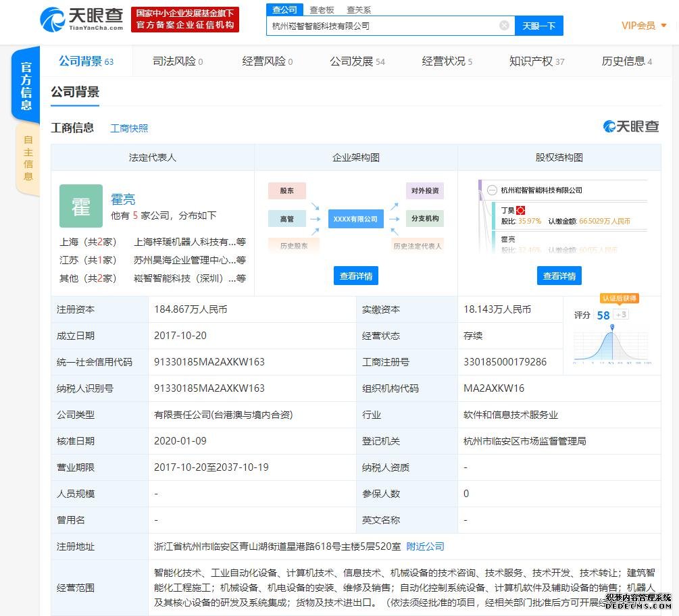This screenshot has height=616, width=679.
Task: Click the paid-in capital value 18.143万人民币
Action: [x=497, y=309]
